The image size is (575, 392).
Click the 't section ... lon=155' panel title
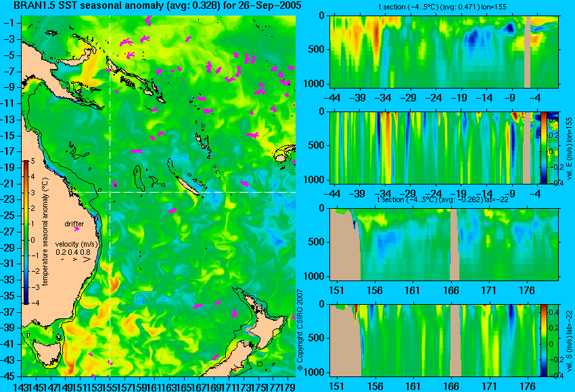tap(442, 7)
